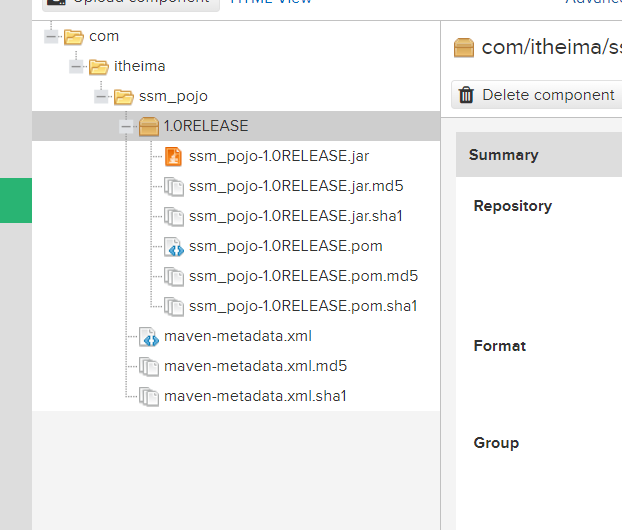Select ssm_pojo-1.0RELEASE.pom file
Viewport: 622px width, 530px height.
pyautogui.click(x=286, y=246)
